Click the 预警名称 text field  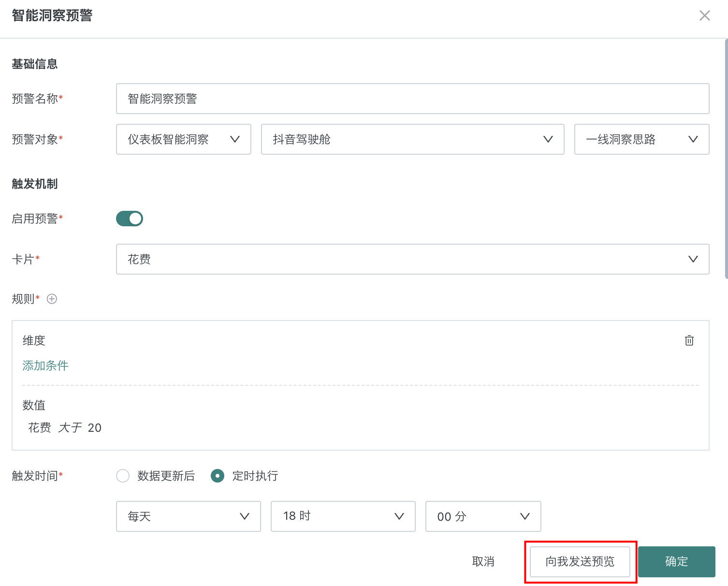point(412,99)
